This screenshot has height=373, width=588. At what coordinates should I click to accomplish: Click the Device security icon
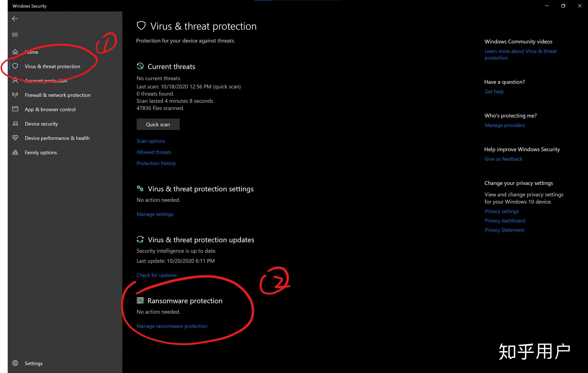point(15,124)
